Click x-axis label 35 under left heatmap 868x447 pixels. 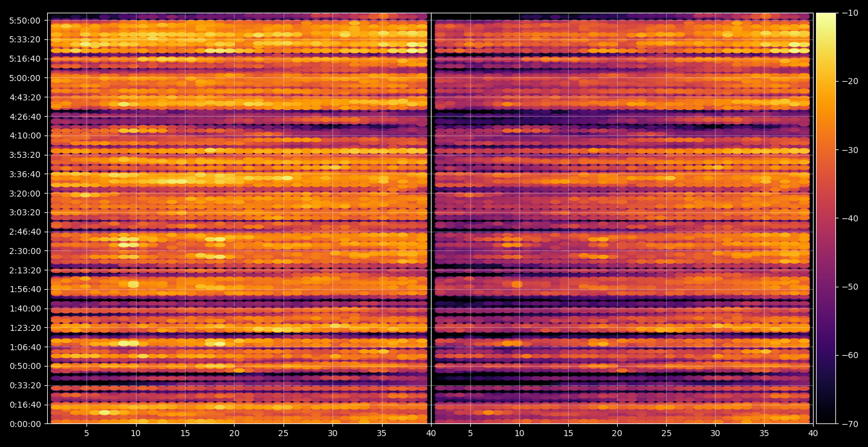[382, 433]
